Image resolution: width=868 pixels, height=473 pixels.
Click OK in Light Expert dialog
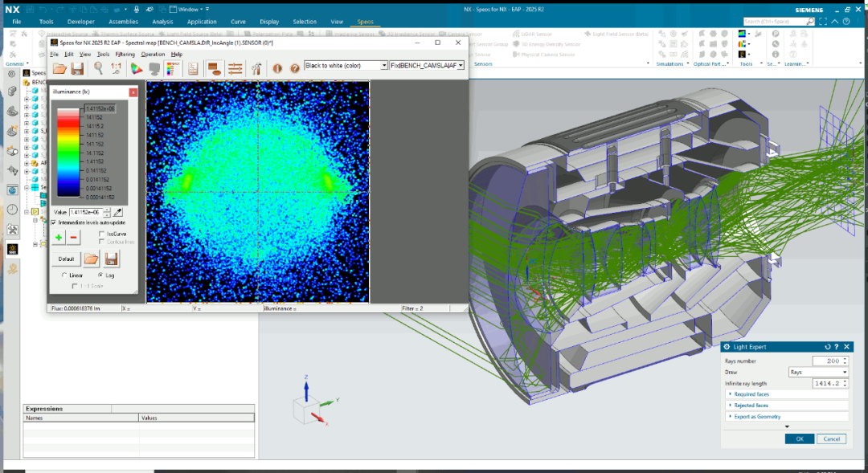click(800, 438)
